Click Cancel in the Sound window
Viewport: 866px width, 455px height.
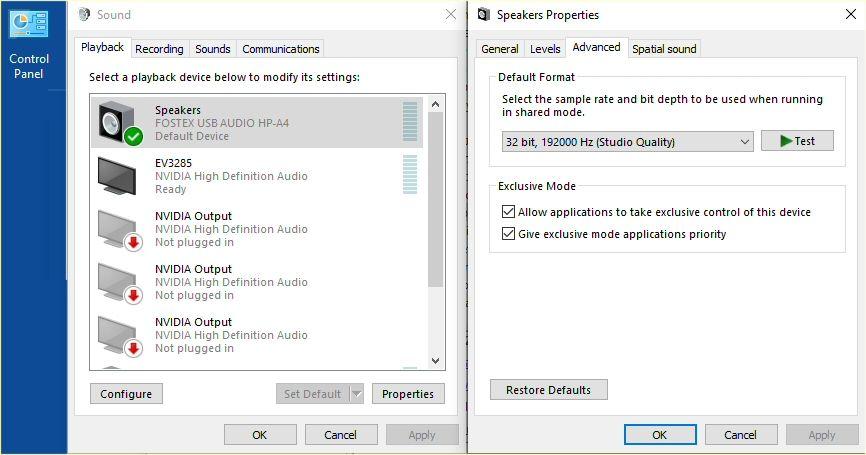[340, 435]
